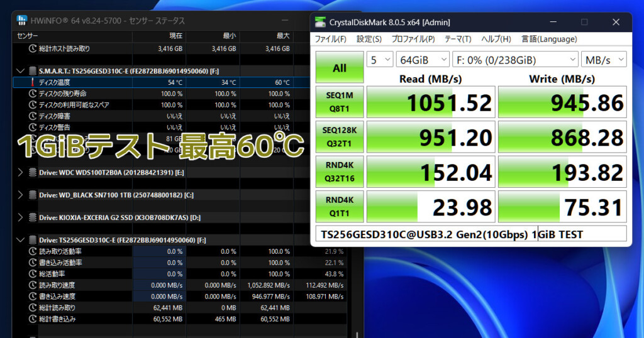This screenshot has width=644, height=338.
Task: Click clock icon beside 書き込み活動率
Action: point(33,263)
